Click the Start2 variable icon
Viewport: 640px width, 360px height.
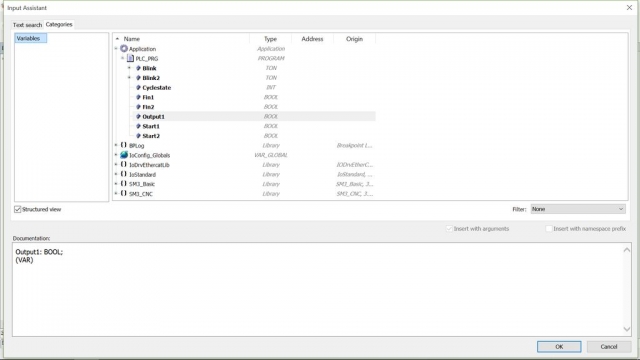tap(138, 136)
